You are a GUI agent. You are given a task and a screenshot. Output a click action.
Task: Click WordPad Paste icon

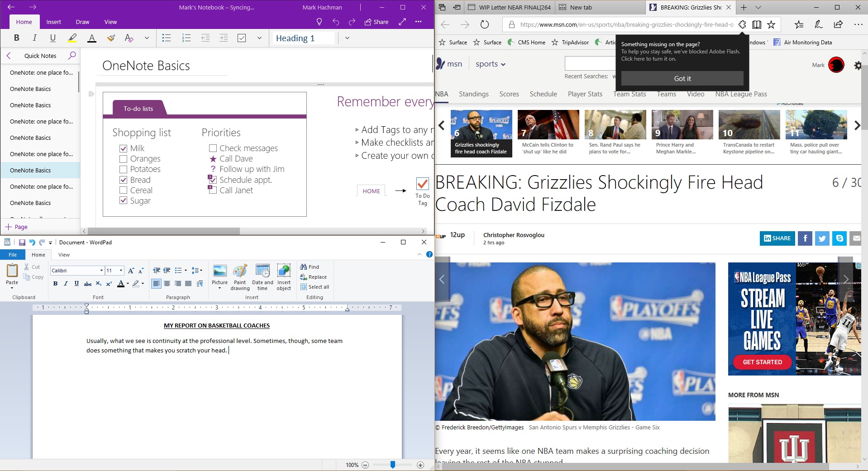coord(12,271)
